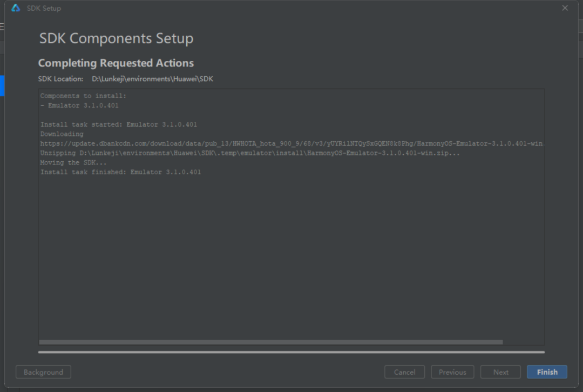Screen dimensions: 583x392
Task: Click the 'Install task finished' log line
Action: (120, 172)
